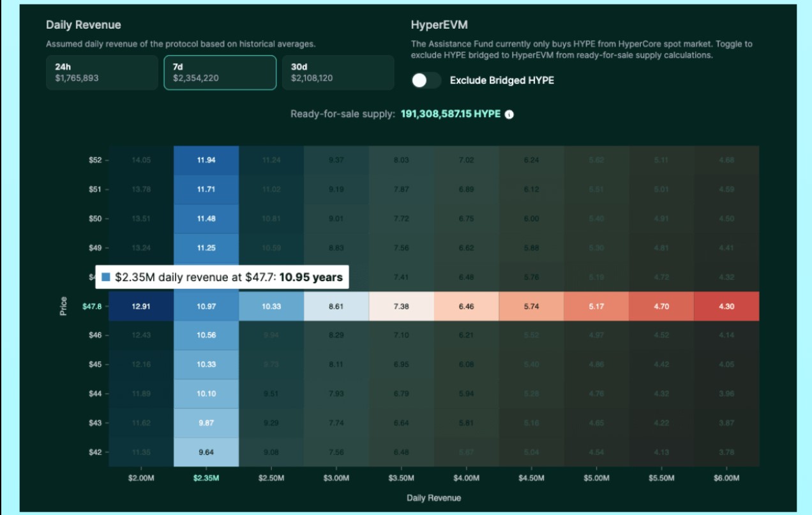Pick the 8.61 cell in the highlighted row
The width and height of the screenshot is (812, 515).
point(336,307)
